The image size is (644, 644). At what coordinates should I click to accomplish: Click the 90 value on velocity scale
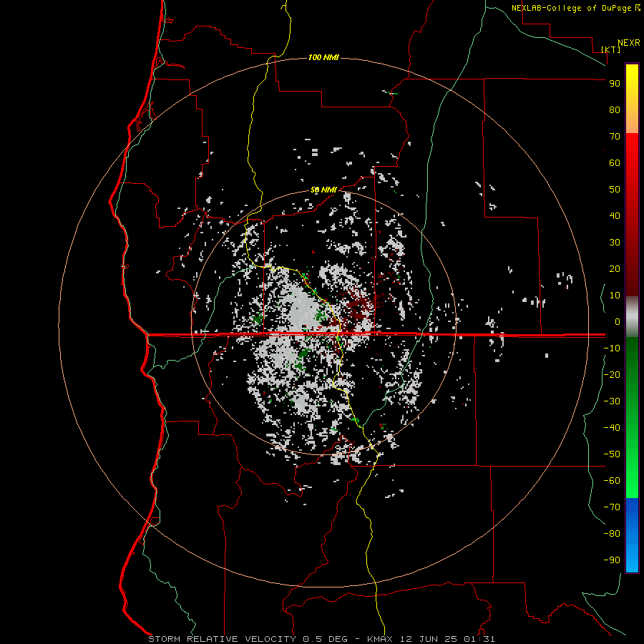coord(615,84)
